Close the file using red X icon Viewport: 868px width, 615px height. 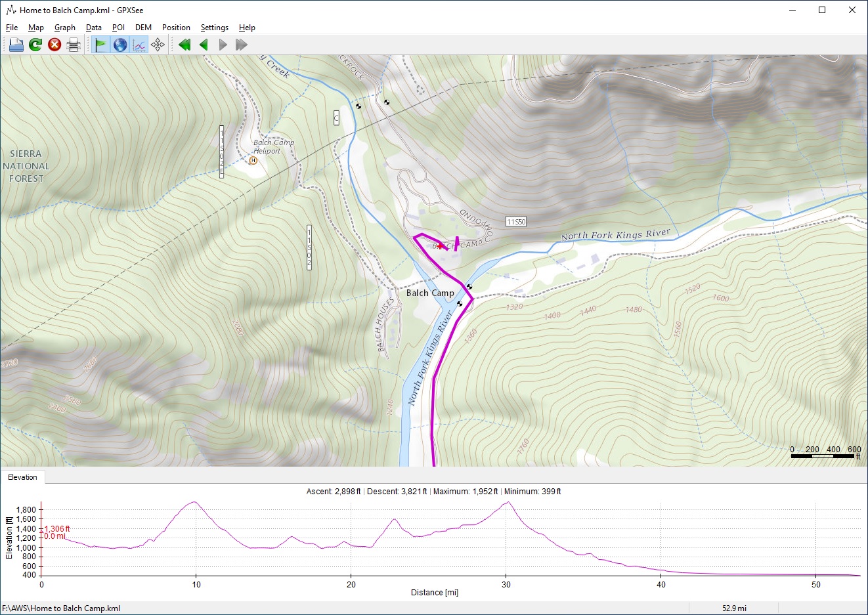pos(54,45)
